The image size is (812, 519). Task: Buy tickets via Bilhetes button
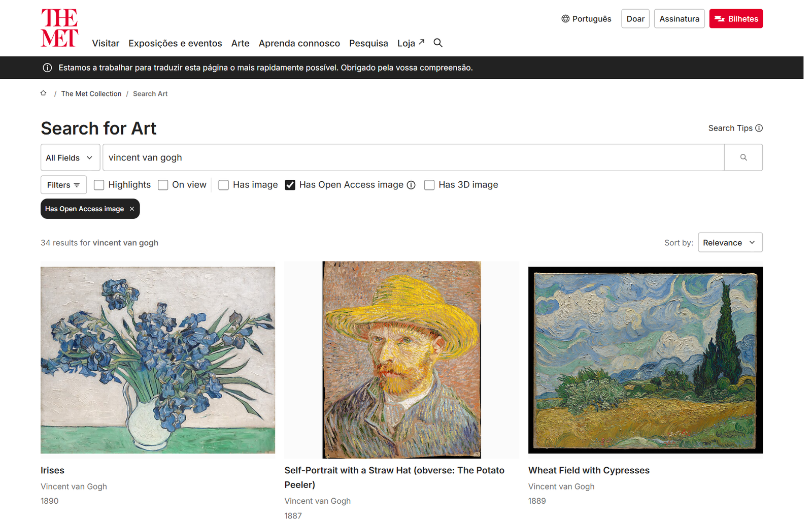736,19
